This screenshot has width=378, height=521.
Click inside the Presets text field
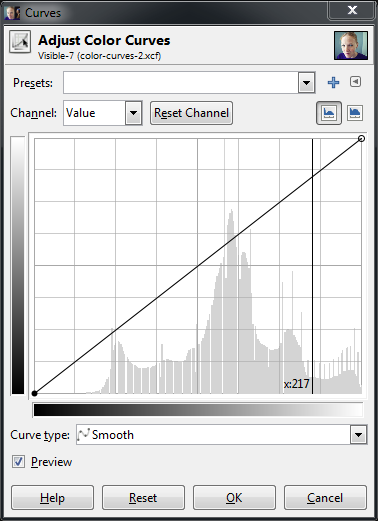click(x=181, y=83)
